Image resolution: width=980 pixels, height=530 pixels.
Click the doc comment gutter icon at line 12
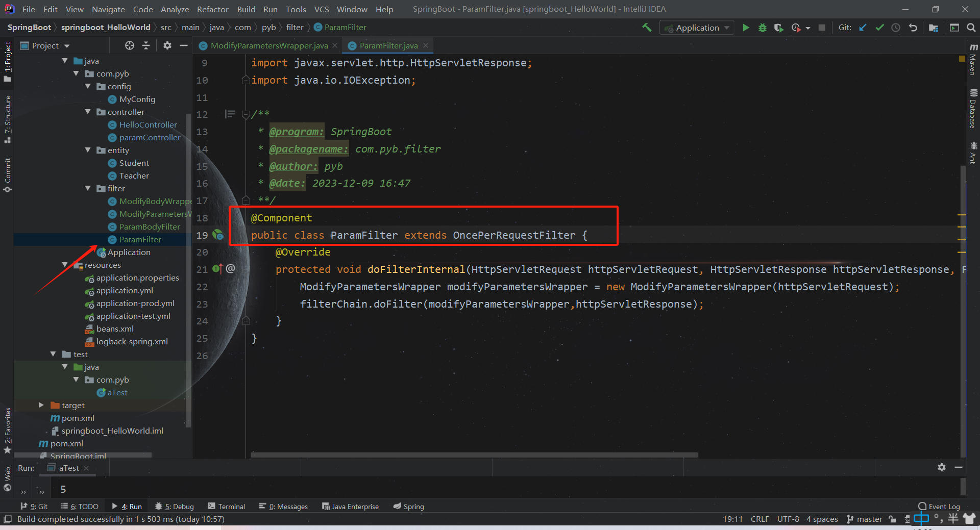coord(230,114)
